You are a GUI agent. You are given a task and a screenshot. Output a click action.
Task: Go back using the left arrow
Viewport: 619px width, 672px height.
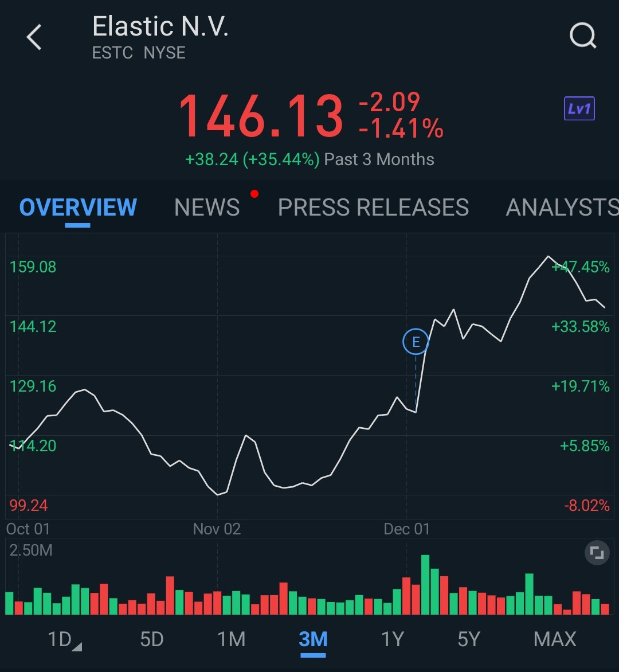(34, 37)
